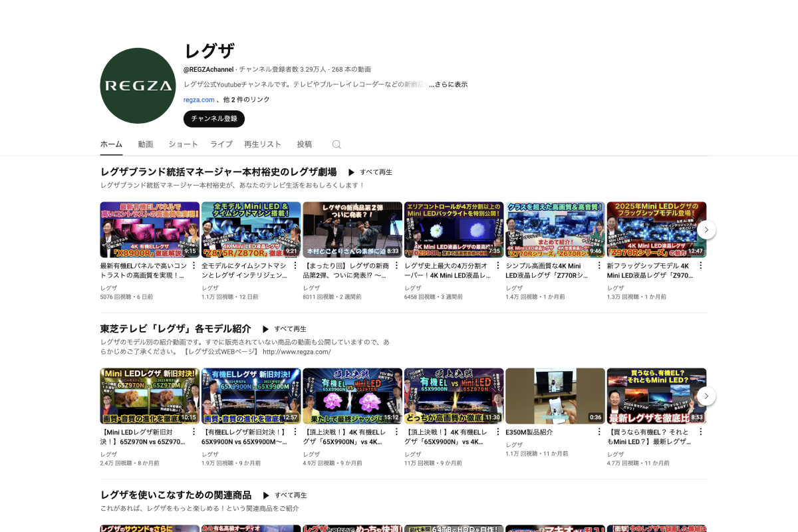Open more actions for 【まったり回】 video
This screenshot has height=532, width=798.
(x=397, y=266)
